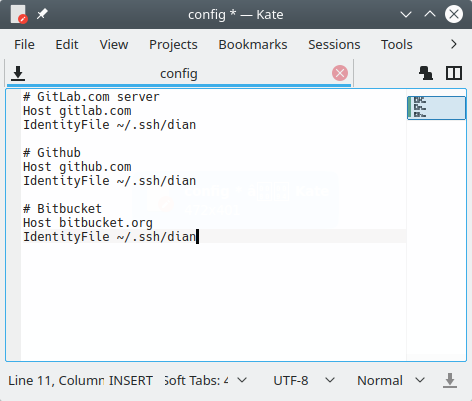Toggle the pin window on all desktops icon
The image size is (472, 401).
[x=42, y=14]
